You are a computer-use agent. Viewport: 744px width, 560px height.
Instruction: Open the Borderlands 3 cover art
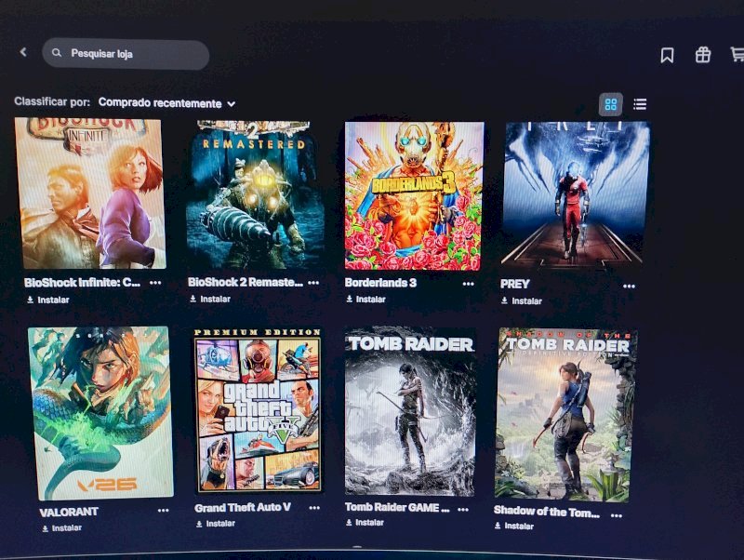(414, 196)
